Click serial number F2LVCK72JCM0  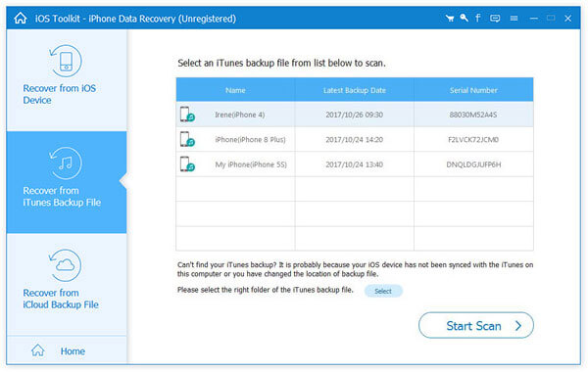(473, 139)
